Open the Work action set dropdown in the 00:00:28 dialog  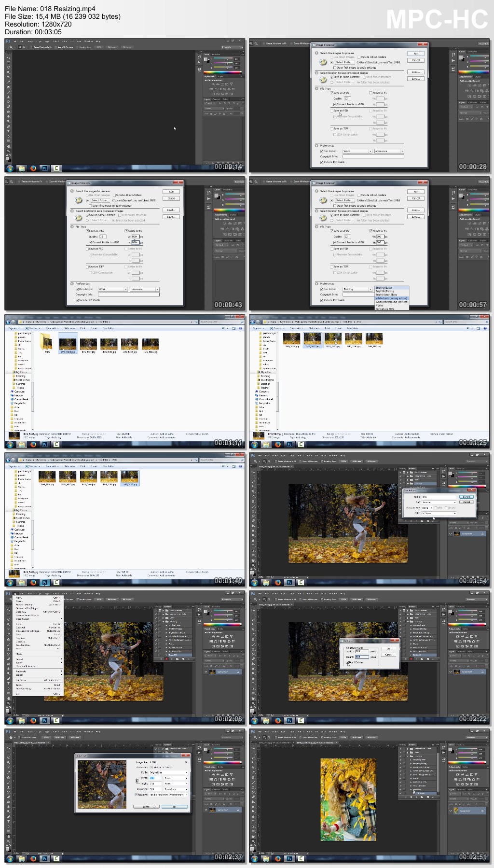(x=357, y=151)
